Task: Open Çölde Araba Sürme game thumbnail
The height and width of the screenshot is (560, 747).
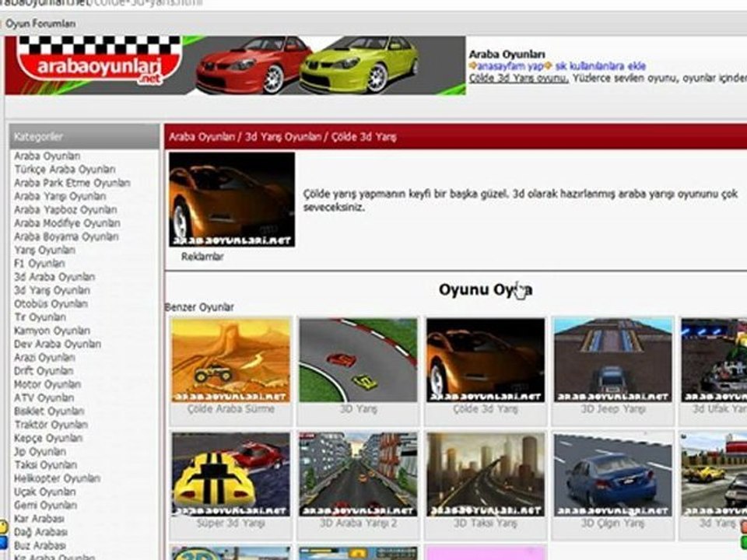Action: coord(230,360)
